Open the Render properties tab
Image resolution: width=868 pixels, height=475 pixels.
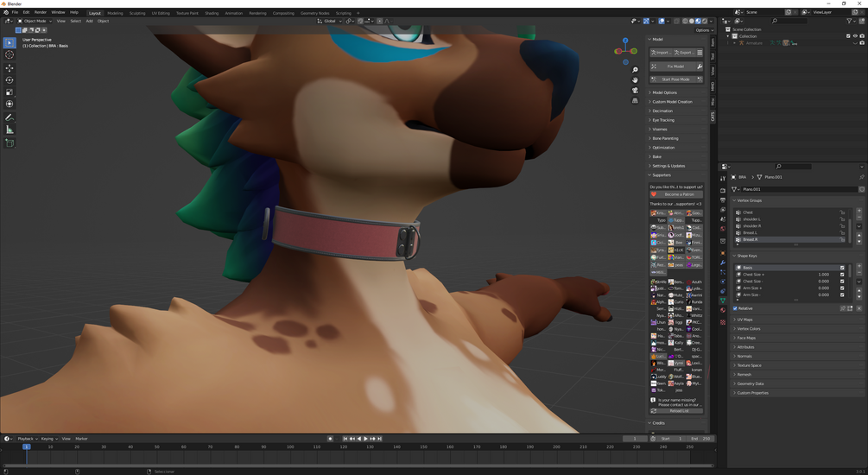723,191
